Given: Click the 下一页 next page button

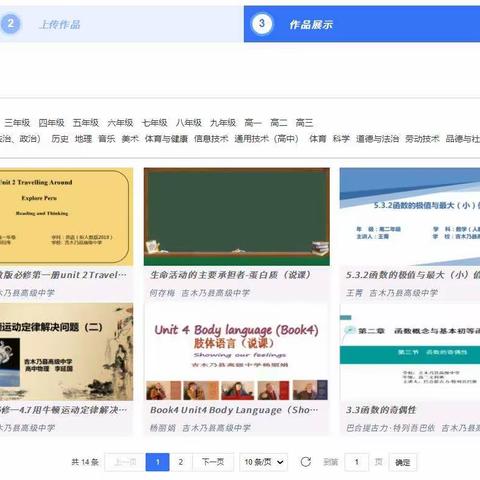Looking at the screenshot, I should coord(213,462).
